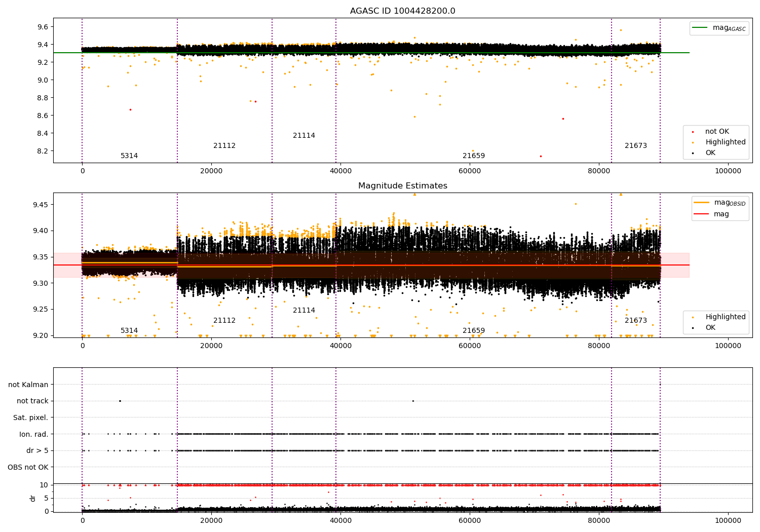The height and width of the screenshot is (532, 760).
Task: Click the "not track" y-axis label
Action: coord(32,401)
